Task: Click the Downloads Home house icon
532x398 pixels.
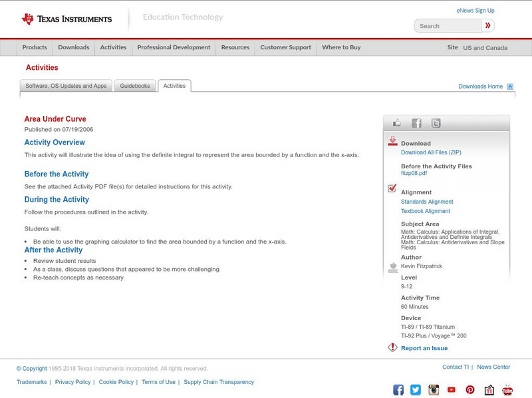Action: click(510, 87)
